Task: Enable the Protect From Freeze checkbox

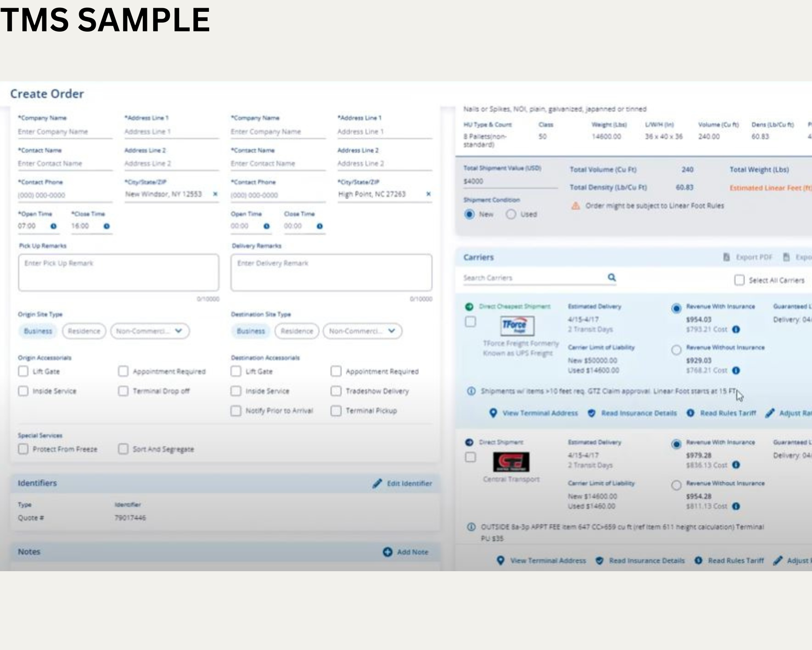Action: [24, 449]
